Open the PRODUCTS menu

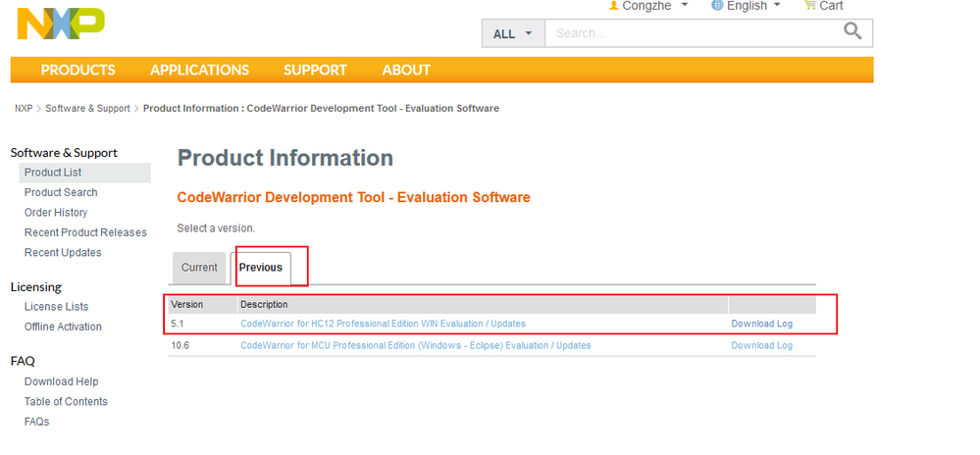tap(78, 70)
